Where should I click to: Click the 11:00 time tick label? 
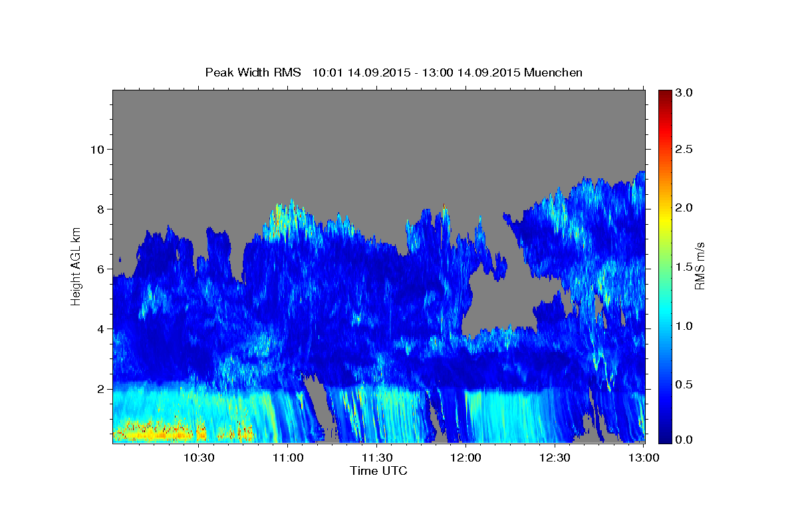[x=288, y=458]
